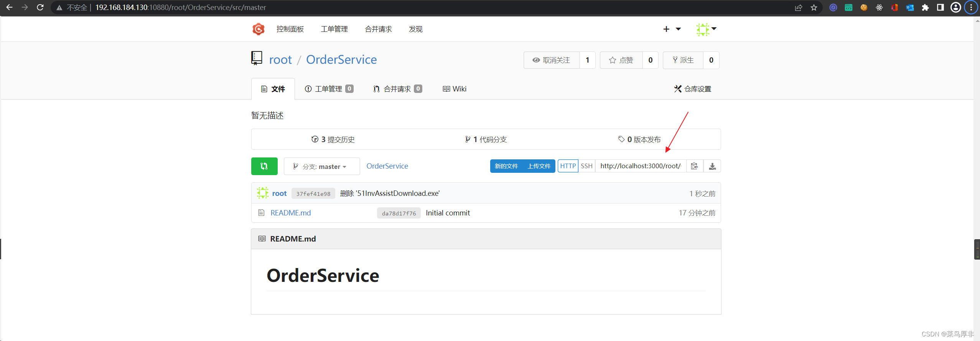Click green compare branches button

click(x=264, y=166)
